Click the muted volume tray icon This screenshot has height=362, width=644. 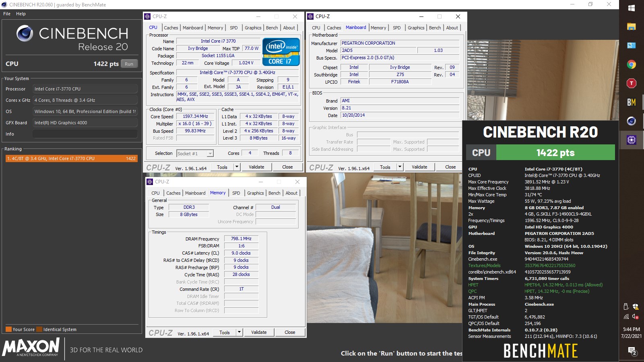coord(636,317)
